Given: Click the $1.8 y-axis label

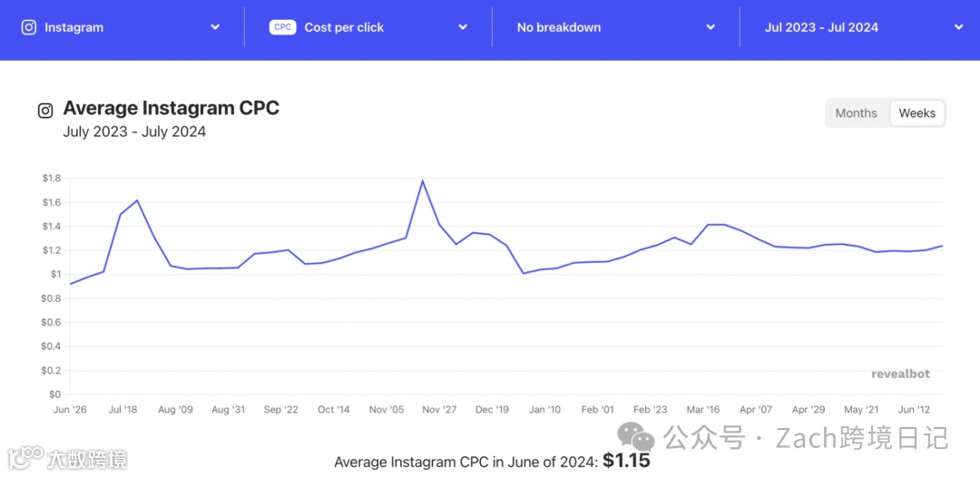Looking at the screenshot, I should click(51, 178).
